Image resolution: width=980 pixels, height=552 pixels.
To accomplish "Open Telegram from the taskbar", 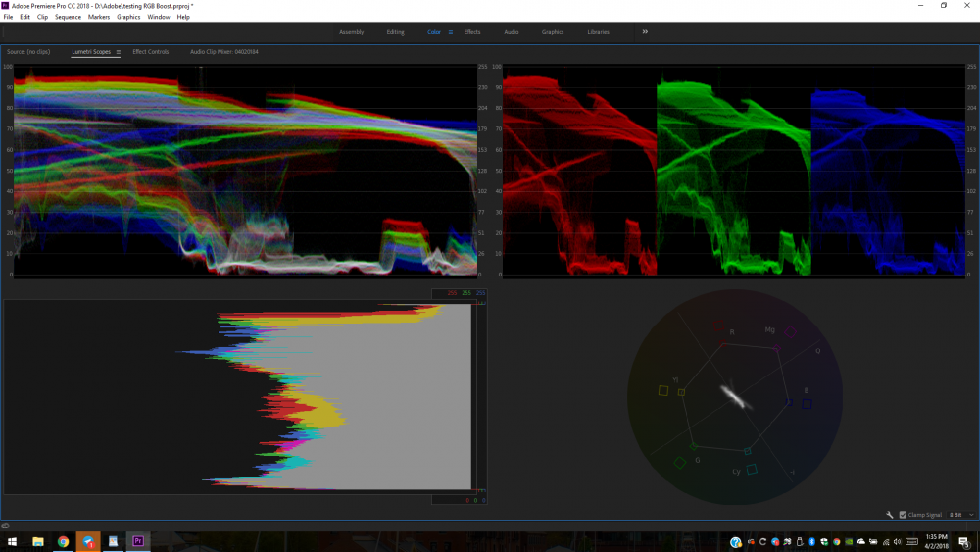I will [x=88, y=541].
